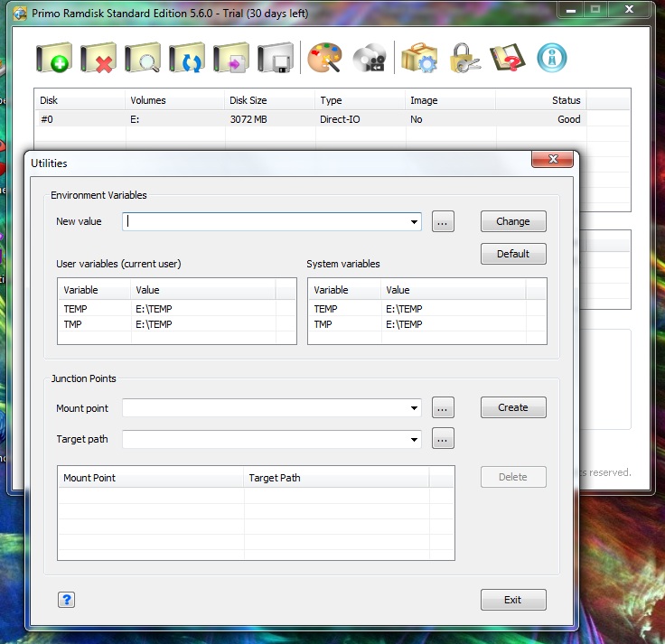Click the Primo Ramdisk title bar app icon
The height and width of the screenshot is (644, 665).
point(20,14)
